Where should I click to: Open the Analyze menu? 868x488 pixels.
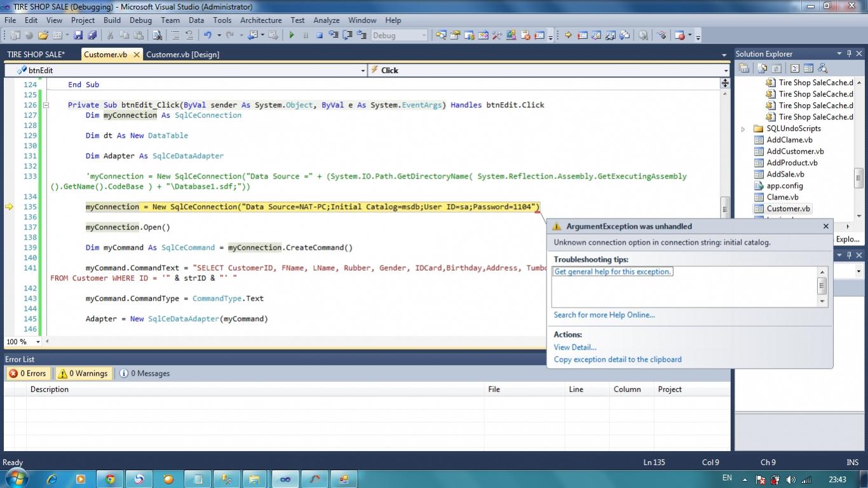click(326, 20)
